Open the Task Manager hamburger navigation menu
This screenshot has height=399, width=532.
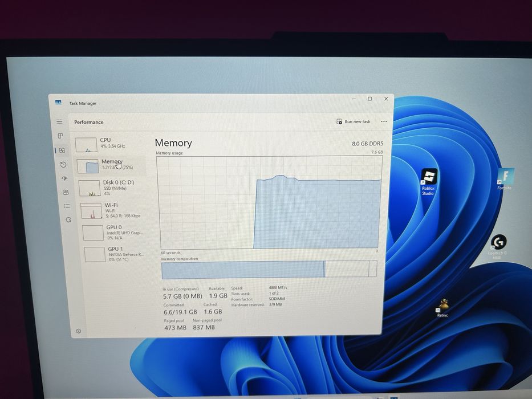[59, 121]
